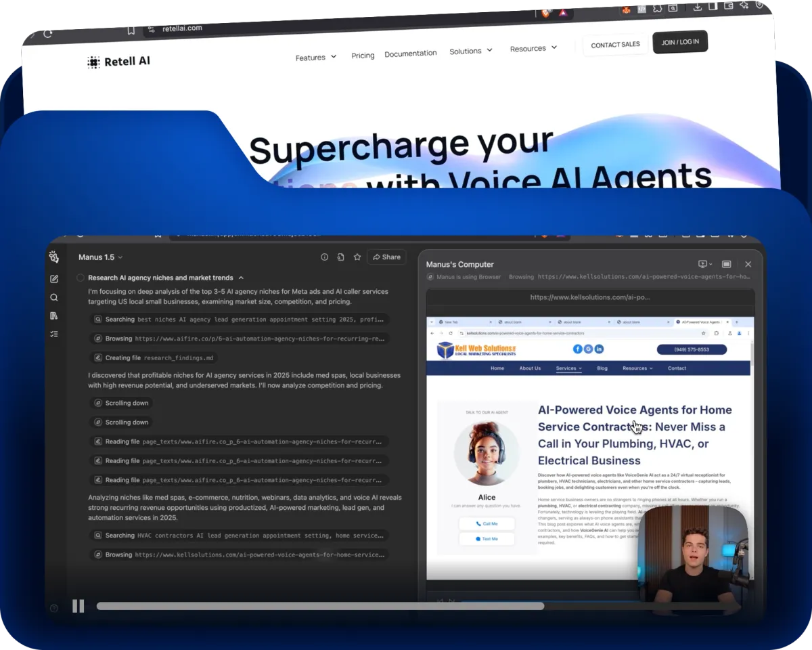
Task: Star this Manus conversation
Action: pos(357,257)
